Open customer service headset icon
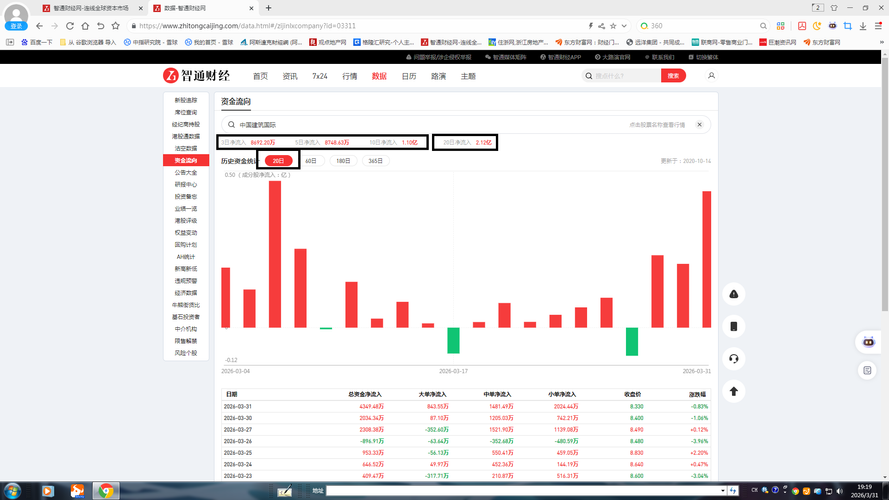The image size is (889, 500). (734, 358)
